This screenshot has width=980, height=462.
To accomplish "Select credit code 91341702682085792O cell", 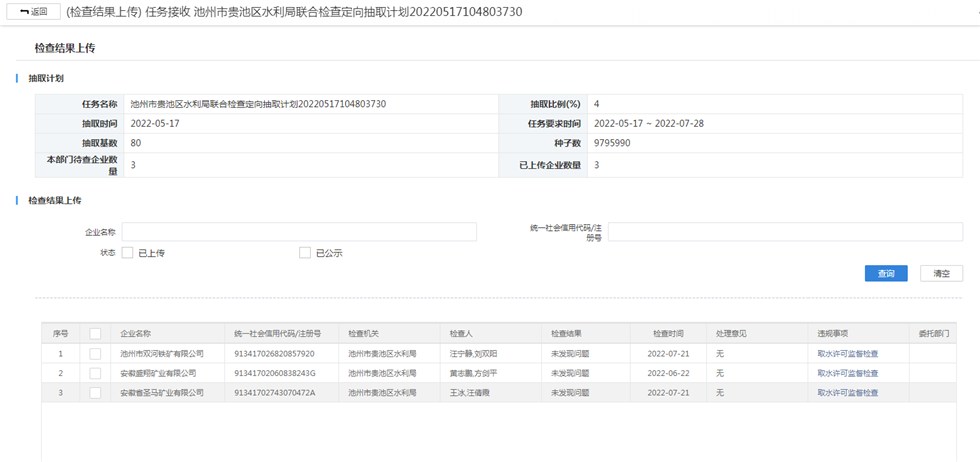I will pos(274,354).
